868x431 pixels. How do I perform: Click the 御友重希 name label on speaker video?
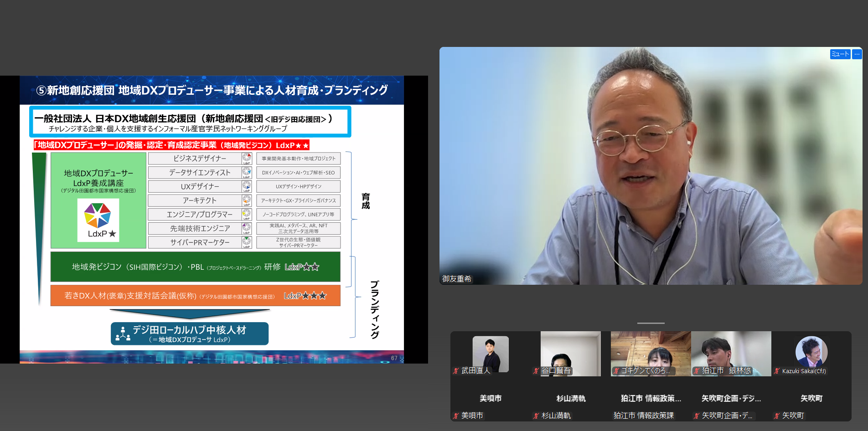tap(457, 279)
